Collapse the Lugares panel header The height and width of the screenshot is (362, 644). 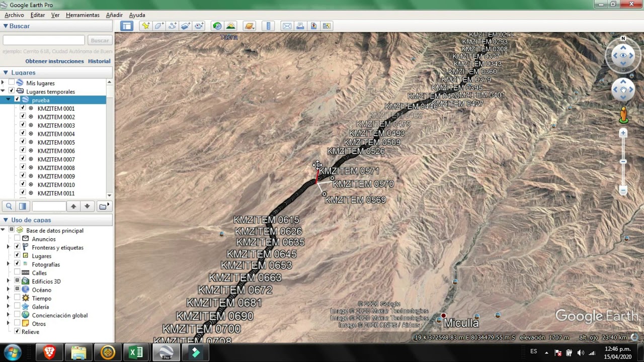(6, 72)
